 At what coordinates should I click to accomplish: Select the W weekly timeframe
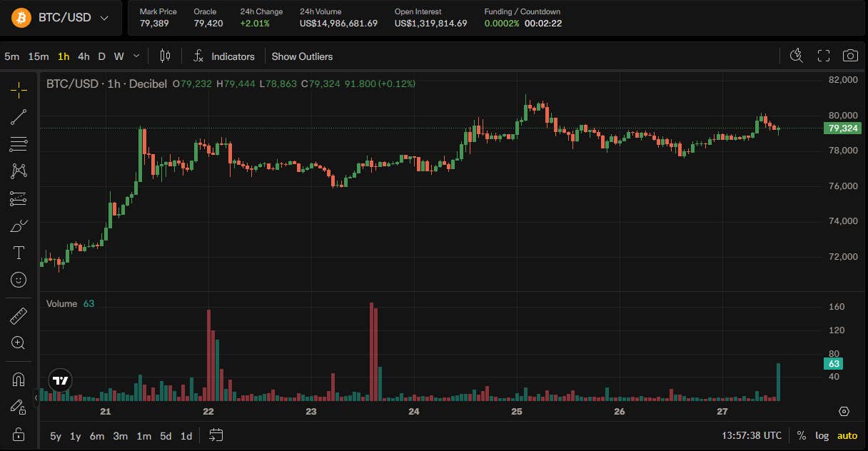[x=118, y=56]
